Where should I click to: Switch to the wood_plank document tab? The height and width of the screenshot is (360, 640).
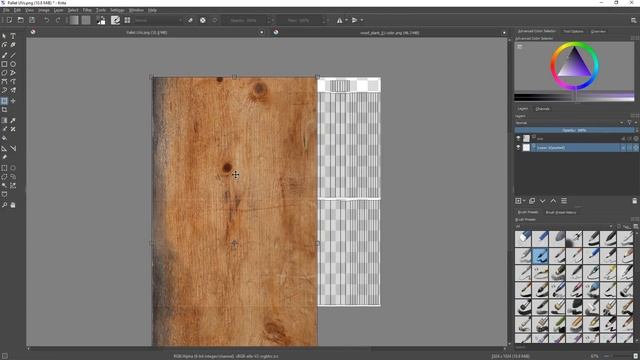tap(389, 33)
